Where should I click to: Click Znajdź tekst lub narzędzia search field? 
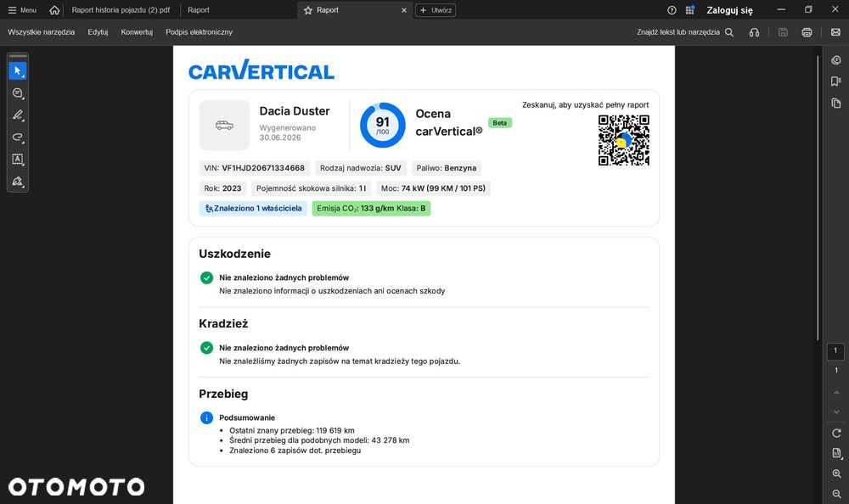pyautogui.click(x=685, y=32)
